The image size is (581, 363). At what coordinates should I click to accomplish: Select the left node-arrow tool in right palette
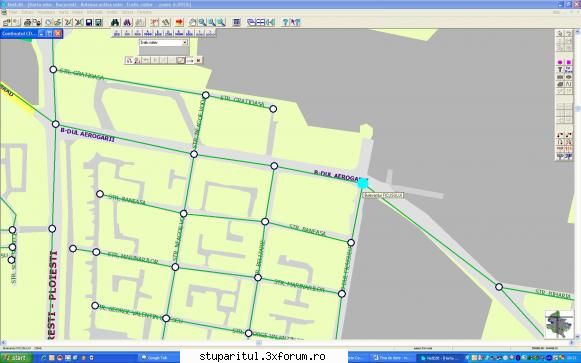pos(560,135)
